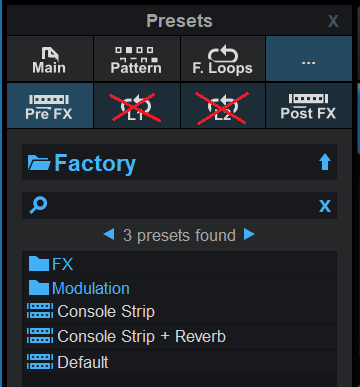Clear search with the blue X
This screenshot has height=387, width=360.
(x=325, y=206)
